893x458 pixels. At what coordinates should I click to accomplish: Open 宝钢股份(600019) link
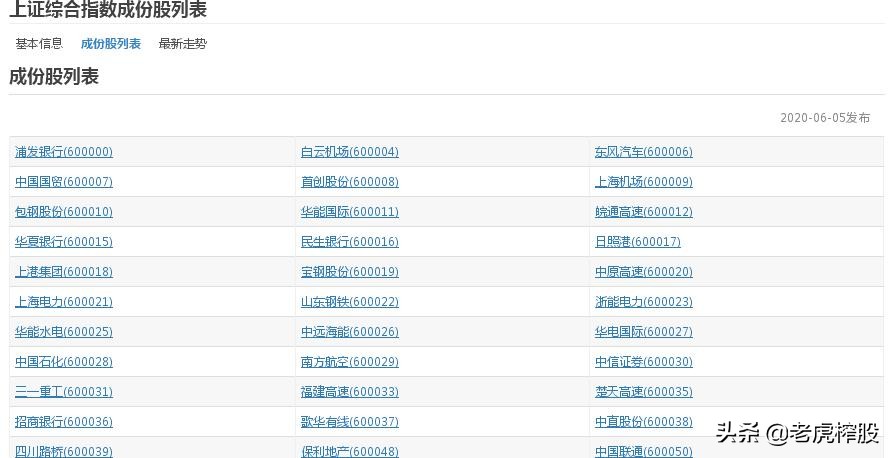click(x=350, y=272)
